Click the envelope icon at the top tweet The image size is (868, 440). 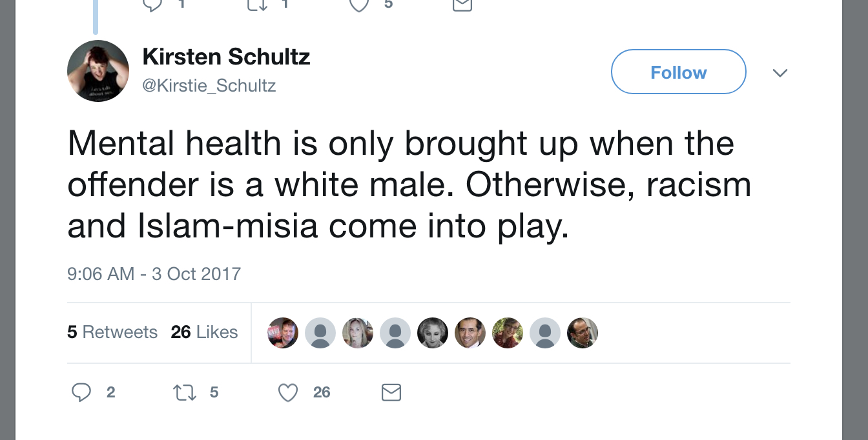(x=462, y=5)
